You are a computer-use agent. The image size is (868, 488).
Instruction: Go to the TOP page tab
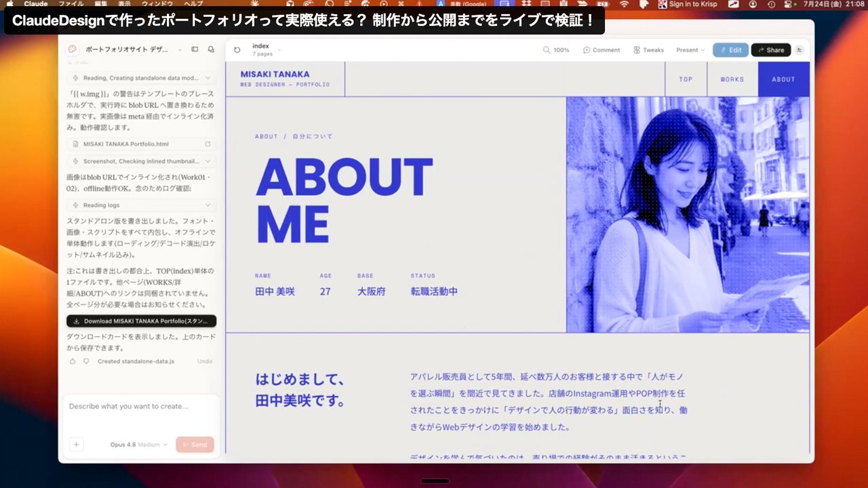[x=686, y=79]
